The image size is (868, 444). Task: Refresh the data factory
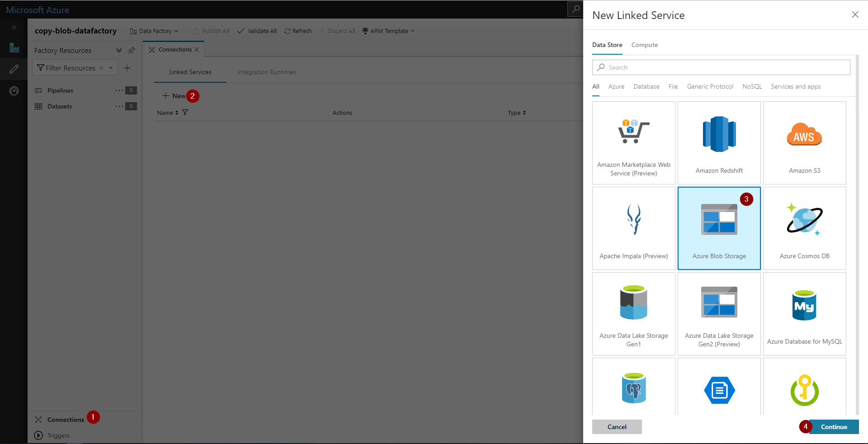(298, 31)
